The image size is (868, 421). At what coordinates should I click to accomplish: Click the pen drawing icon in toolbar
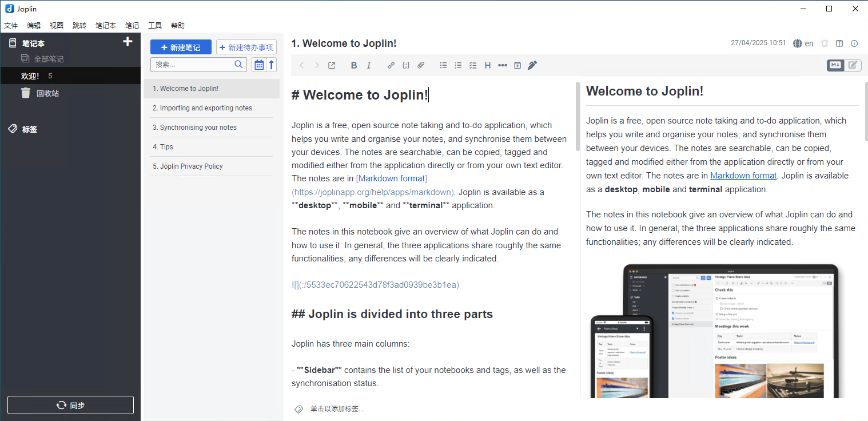[532, 65]
